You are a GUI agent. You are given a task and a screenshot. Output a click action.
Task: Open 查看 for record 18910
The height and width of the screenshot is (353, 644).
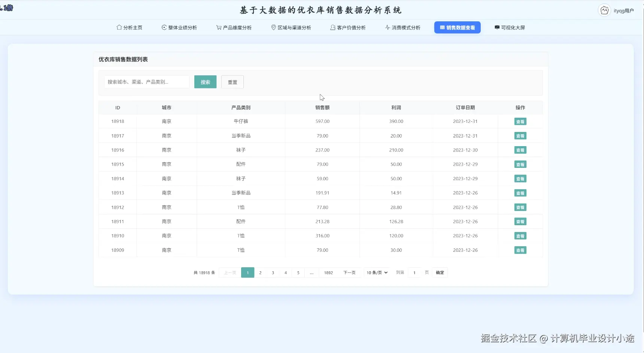click(520, 236)
